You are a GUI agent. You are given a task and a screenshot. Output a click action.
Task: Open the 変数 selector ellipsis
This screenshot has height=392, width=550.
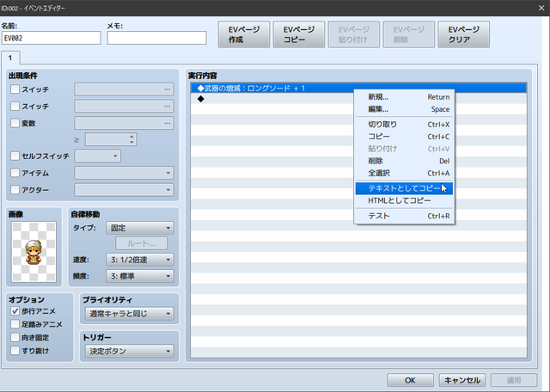[x=168, y=123]
